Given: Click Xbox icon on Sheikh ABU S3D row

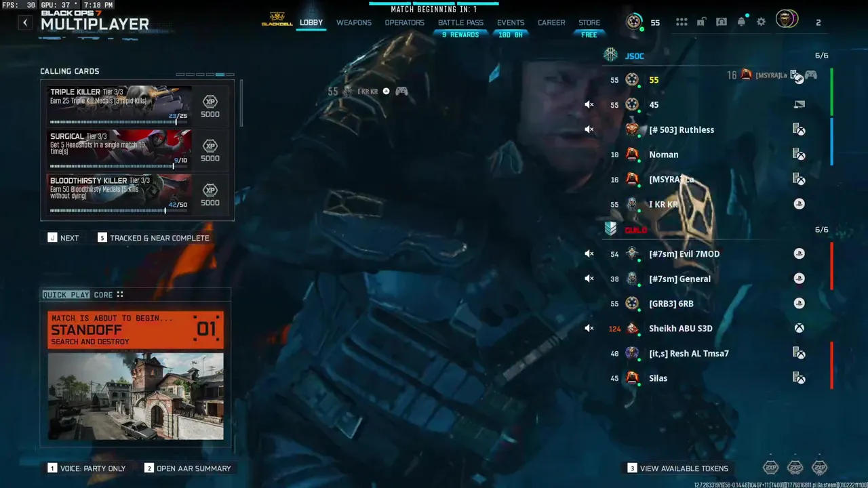Looking at the screenshot, I should tap(800, 328).
